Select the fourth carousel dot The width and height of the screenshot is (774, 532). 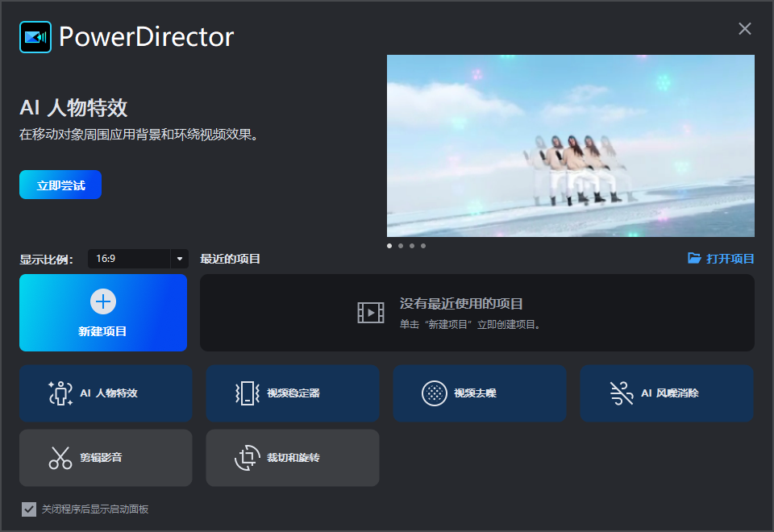pos(423,246)
